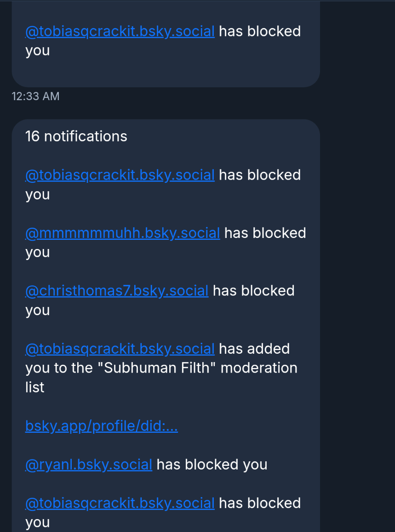The image size is (395, 532).
Task: Open the bsky.app/profile/did:... link
Action: [x=101, y=426]
